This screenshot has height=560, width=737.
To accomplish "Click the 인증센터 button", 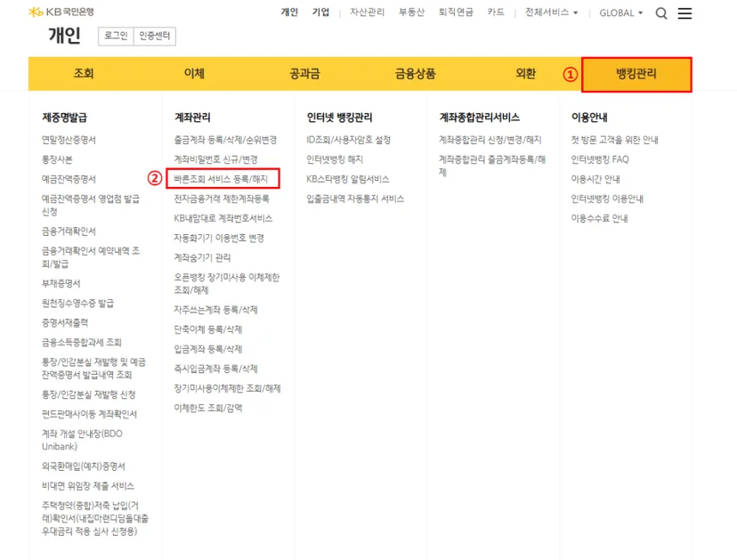I will click(x=155, y=36).
